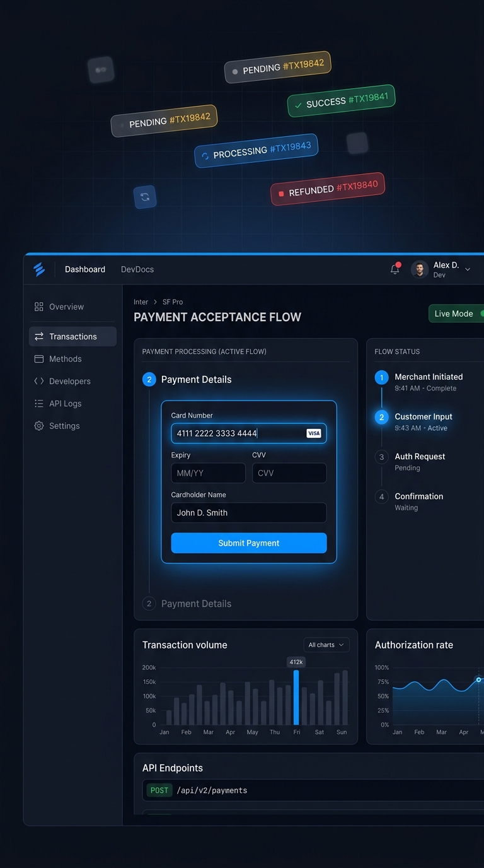This screenshot has width=484, height=868.
Task: Toggle the Live Mode switch
Action: coord(456,314)
